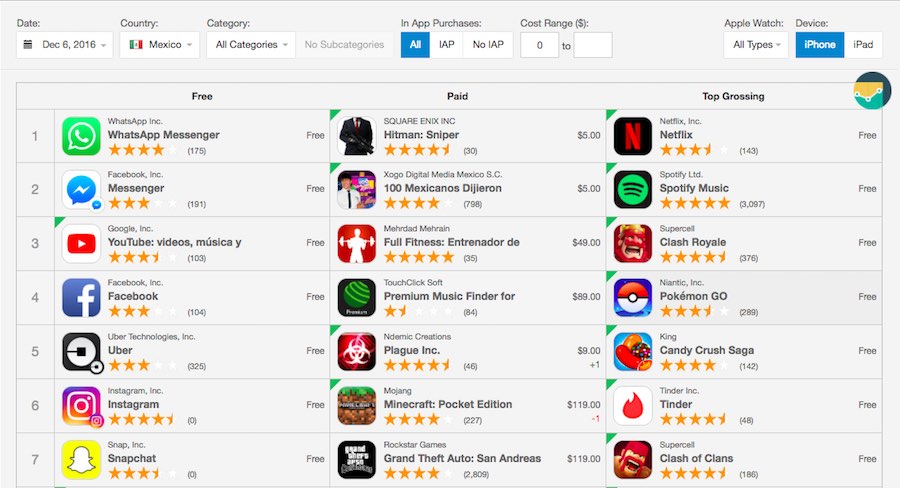Viewport: 900px width, 488px height.
Task: Choose the No IAP filter option
Action: (x=488, y=45)
